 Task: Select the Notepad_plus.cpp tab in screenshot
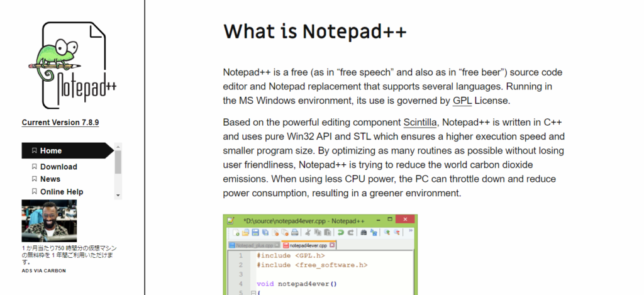pos(254,245)
